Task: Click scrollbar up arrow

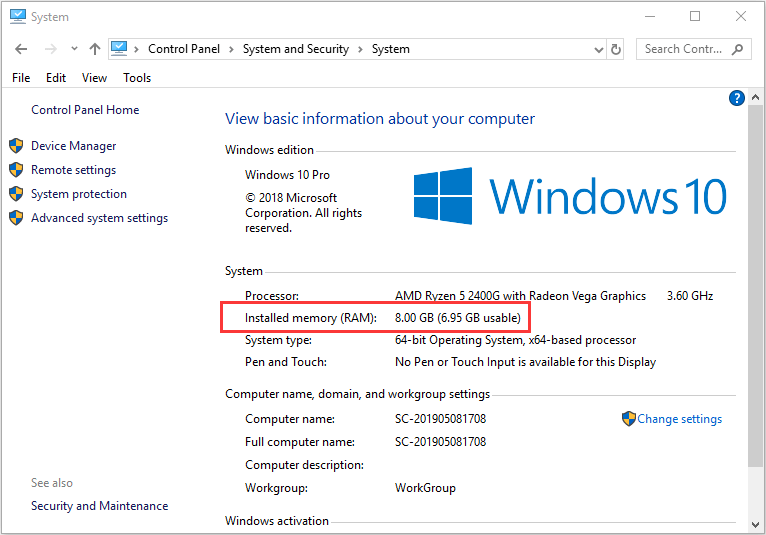Action: (755, 97)
